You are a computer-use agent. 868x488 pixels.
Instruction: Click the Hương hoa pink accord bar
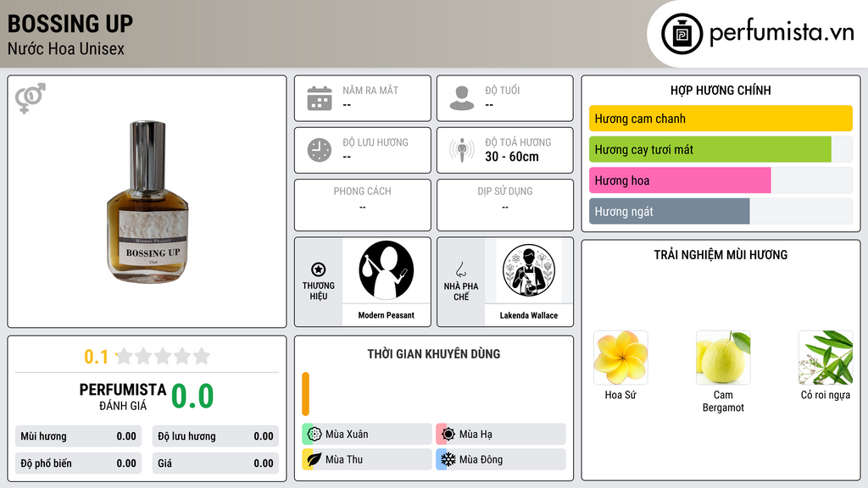coord(680,180)
